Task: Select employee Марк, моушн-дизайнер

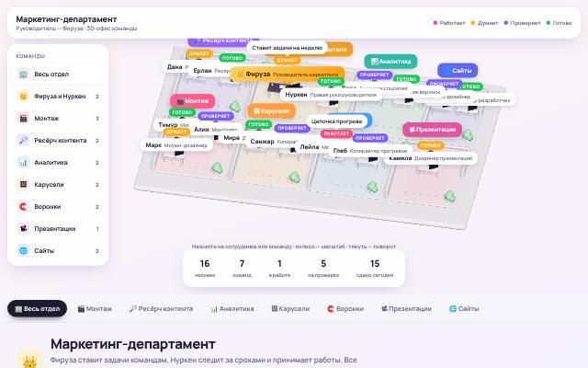Action: coord(176,145)
